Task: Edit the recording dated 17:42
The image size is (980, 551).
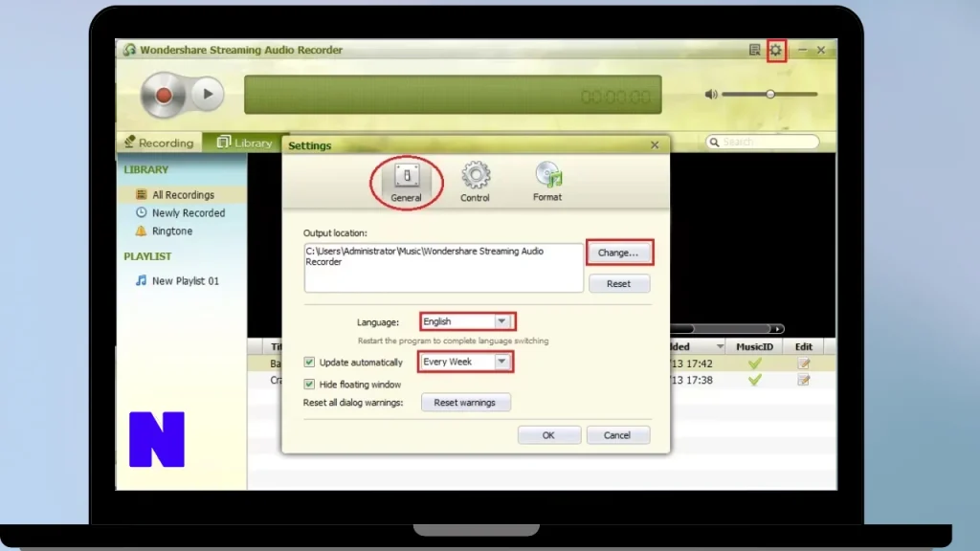Action: (804, 364)
